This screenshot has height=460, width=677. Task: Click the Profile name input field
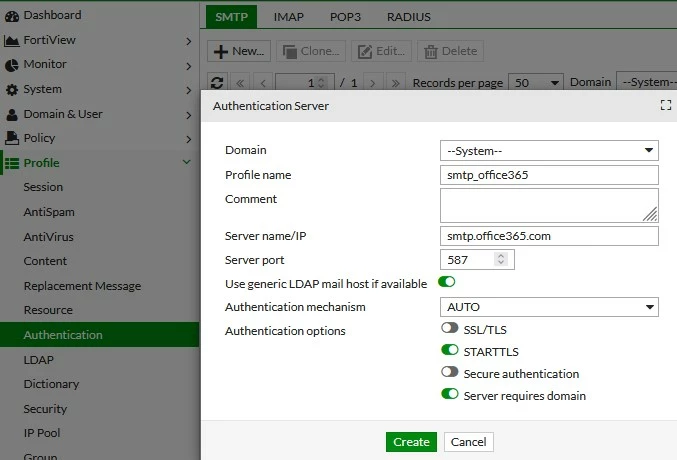click(549, 175)
